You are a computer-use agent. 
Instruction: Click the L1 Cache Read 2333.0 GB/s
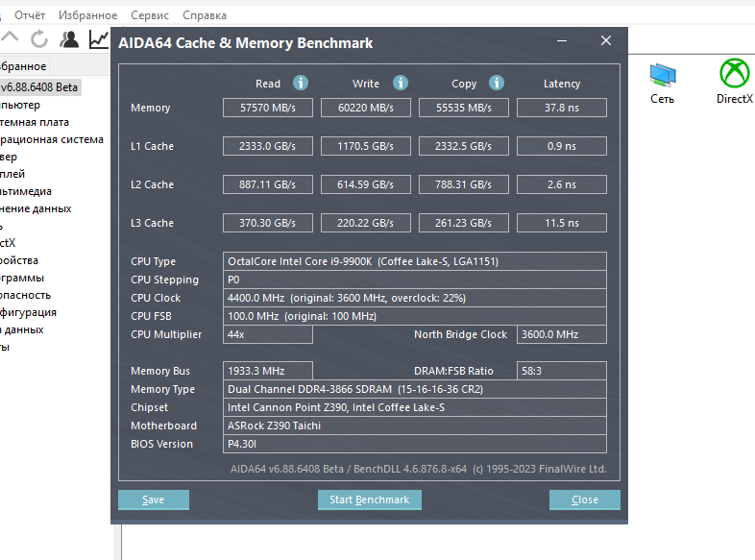[x=268, y=146]
